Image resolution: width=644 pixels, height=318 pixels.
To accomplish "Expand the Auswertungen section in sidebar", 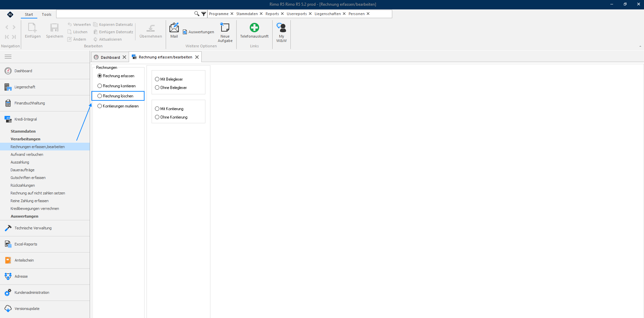I will [25, 216].
